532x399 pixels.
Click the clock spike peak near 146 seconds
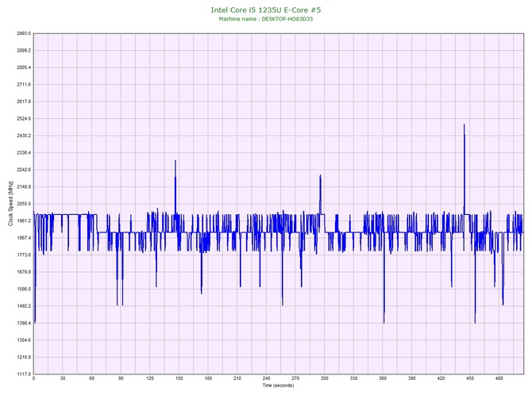[175, 161]
